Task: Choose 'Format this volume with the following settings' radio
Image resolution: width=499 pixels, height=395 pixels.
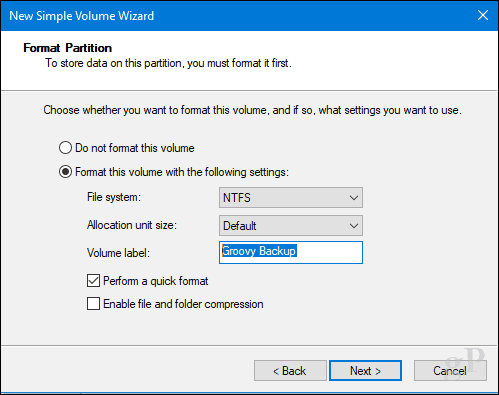Action: pos(65,172)
